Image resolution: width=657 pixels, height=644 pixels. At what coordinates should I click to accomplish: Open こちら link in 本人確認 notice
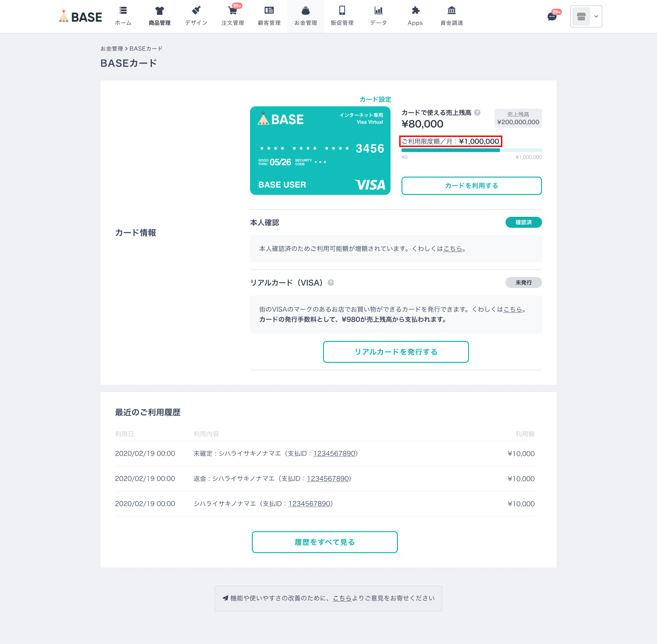pyautogui.click(x=453, y=249)
